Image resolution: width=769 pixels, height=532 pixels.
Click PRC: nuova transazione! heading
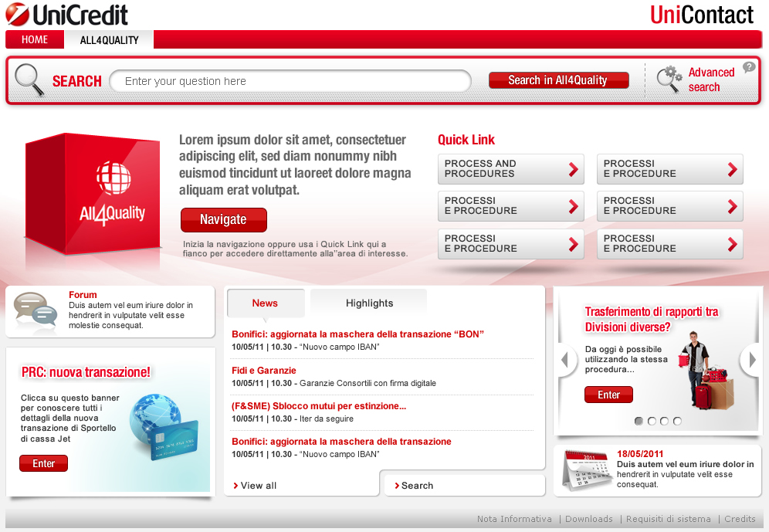86,372
